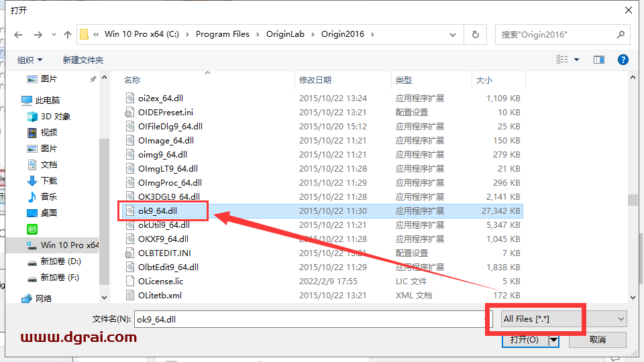This screenshot has height=362, width=644.
Task: Go forward with the right arrow button
Action: tap(38, 35)
